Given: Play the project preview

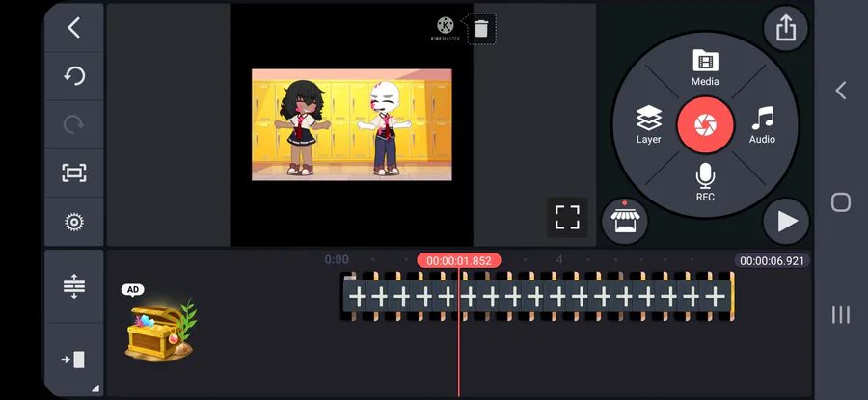Looking at the screenshot, I should tap(786, 222).
